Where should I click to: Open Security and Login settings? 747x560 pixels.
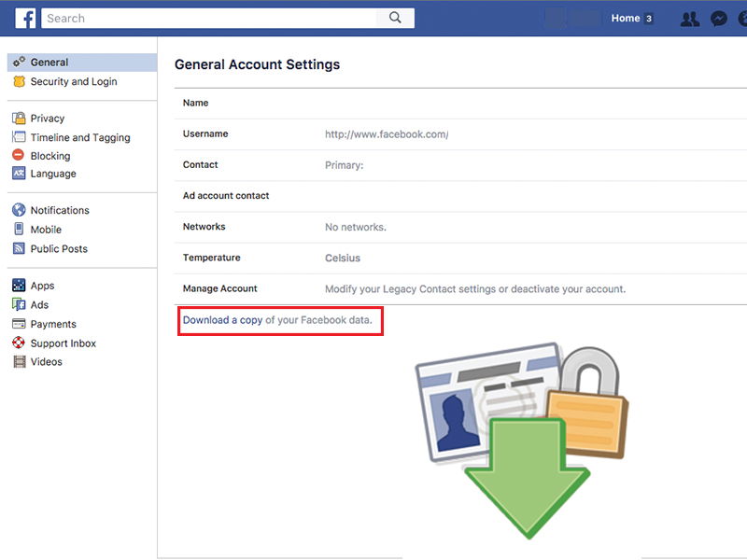(x=74, y=81)
